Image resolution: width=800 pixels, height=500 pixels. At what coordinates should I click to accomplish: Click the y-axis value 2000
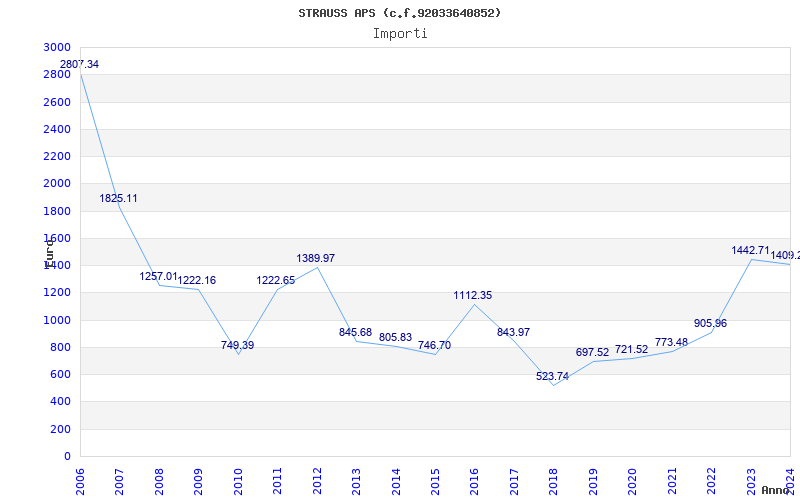(57, 183)
